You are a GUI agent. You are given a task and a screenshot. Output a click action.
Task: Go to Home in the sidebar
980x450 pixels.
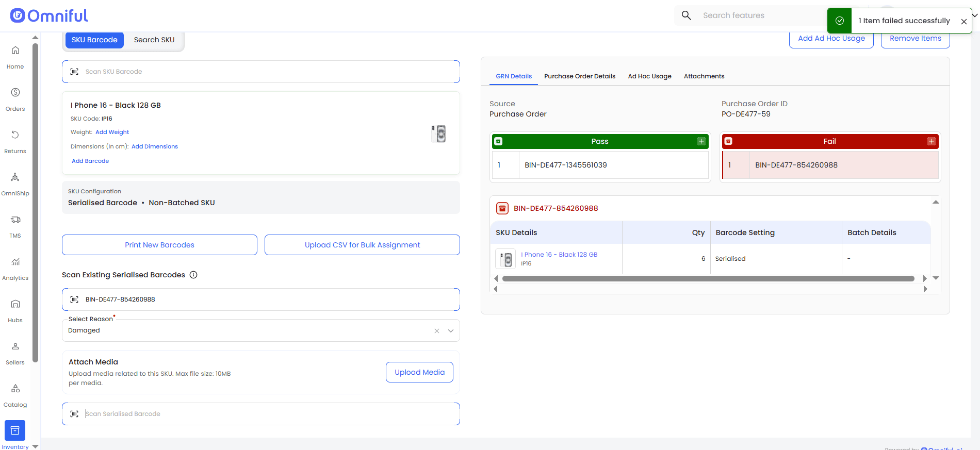(x=15, y=57)
